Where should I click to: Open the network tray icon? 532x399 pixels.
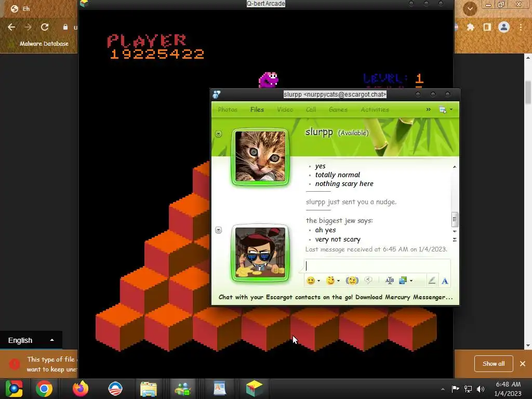click(468, 389)
